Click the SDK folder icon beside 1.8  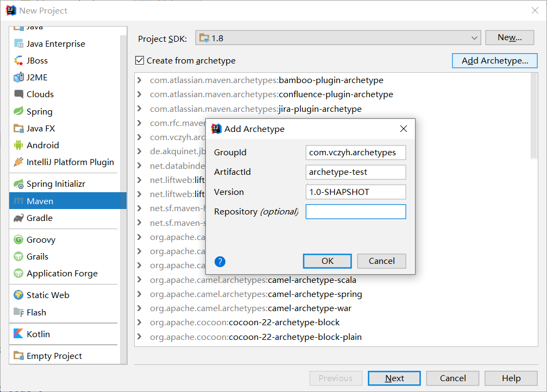coord(204,39)
